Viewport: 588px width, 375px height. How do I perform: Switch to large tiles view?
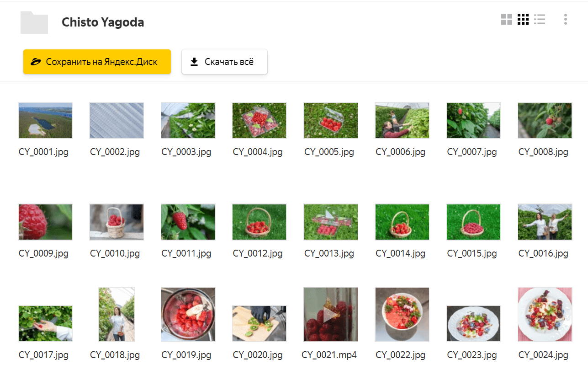pyautogui.click(x=506, y=19)
